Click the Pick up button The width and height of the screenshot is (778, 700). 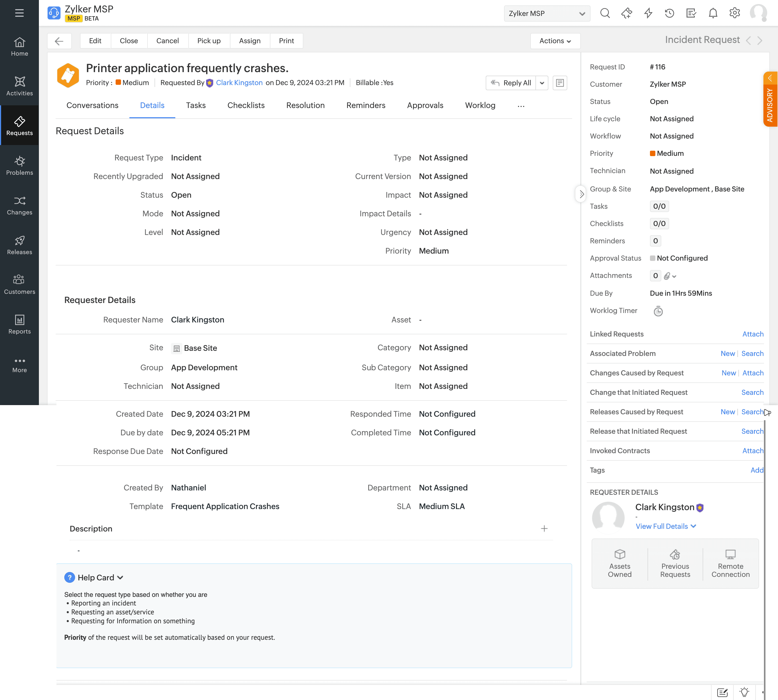pyautogui.click(x=209, y=41)
